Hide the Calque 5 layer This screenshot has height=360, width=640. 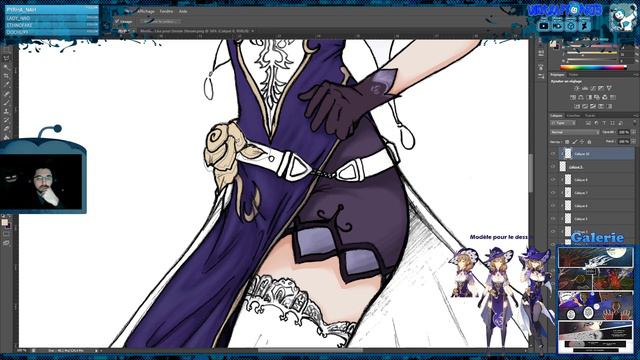(553, 219)
